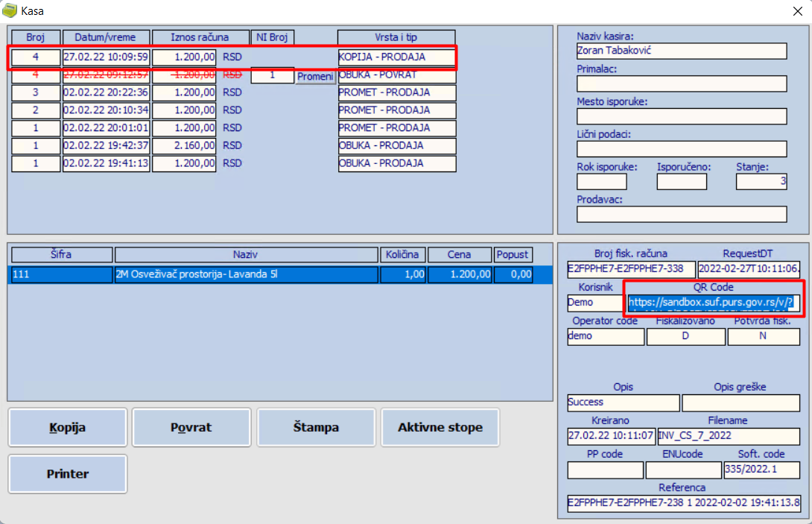Select the NI Broj field containing 1
This screenshot has width=812, height=524.
pyautogui.click(x=273, y=75)
